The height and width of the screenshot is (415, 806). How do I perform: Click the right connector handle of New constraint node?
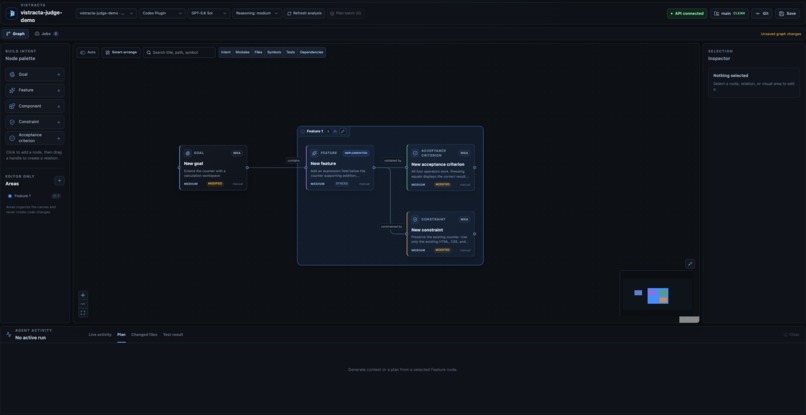pos(474,234)
